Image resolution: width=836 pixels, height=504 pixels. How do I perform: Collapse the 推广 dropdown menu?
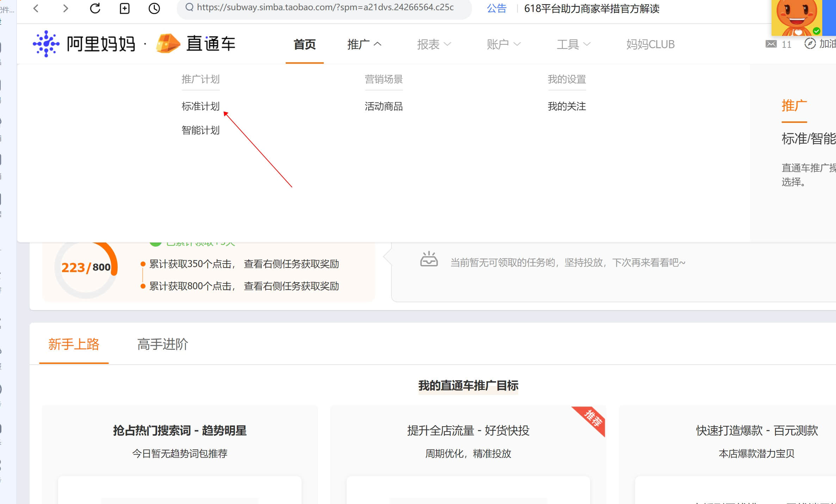coord(364,44)
